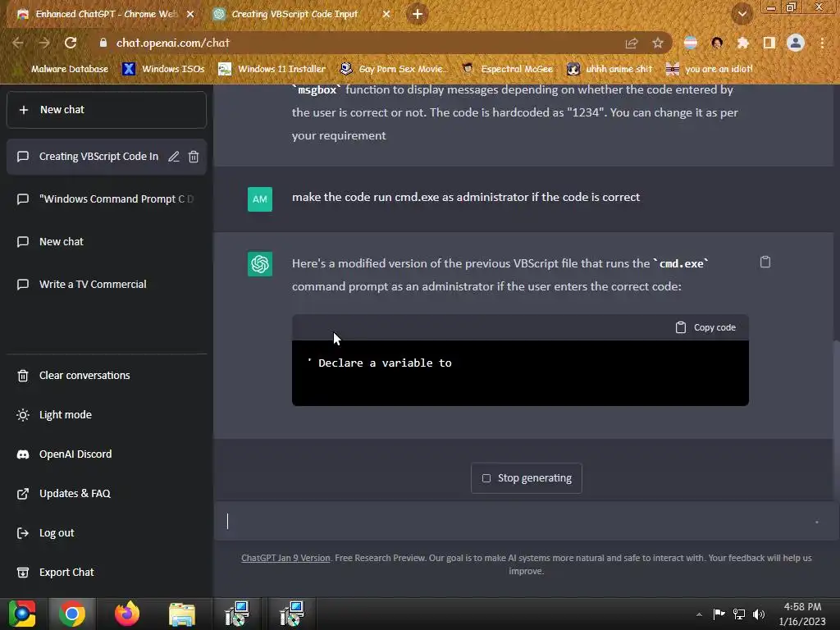The height and width of the screenshot is (630, 840).
Task: Open Windows ISOs bookmark
Action: [x=163, y=69]
